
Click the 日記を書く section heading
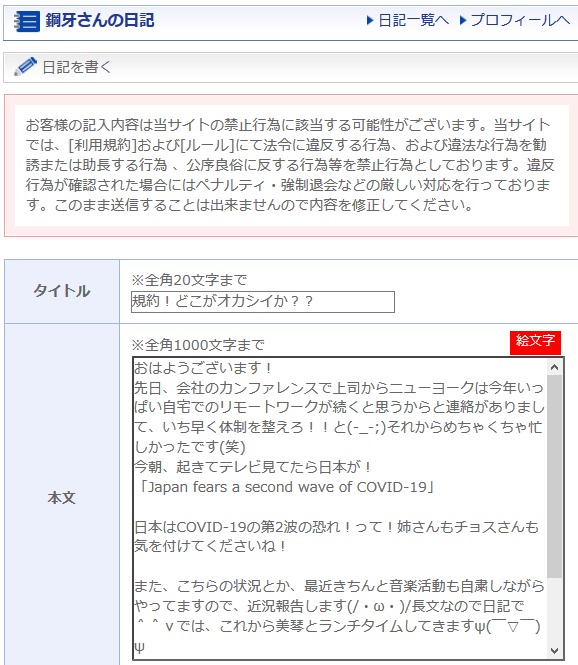coord(77,67)
